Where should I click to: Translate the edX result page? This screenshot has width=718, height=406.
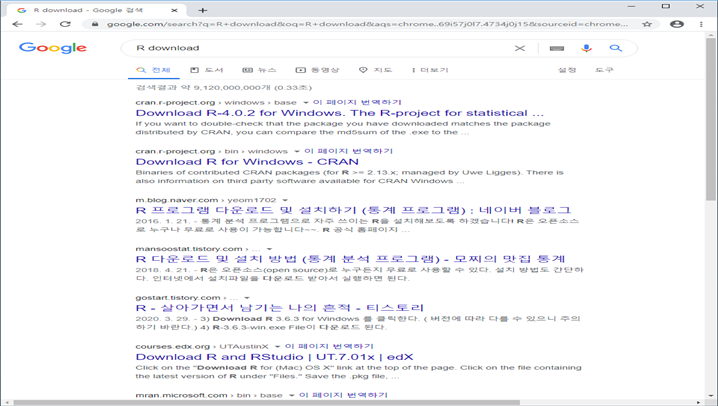click(x=329, y=346)
